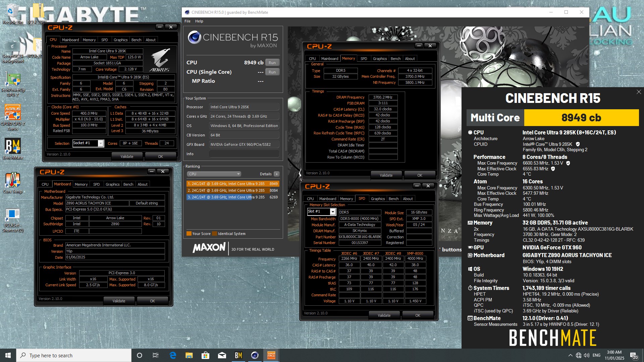
Task: Open Microsoft Store from taskbar
Action: pyautogui.click(x=206, y=355)
